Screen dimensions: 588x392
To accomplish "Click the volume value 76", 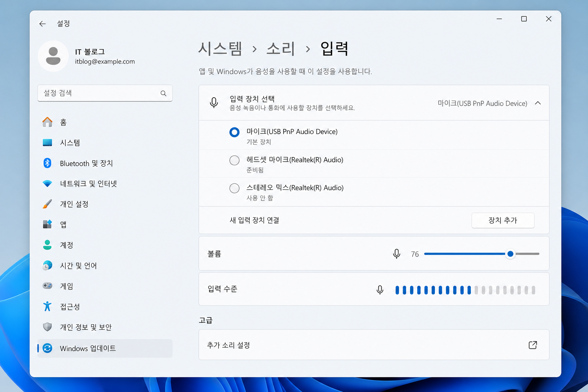I will [415, 254].
